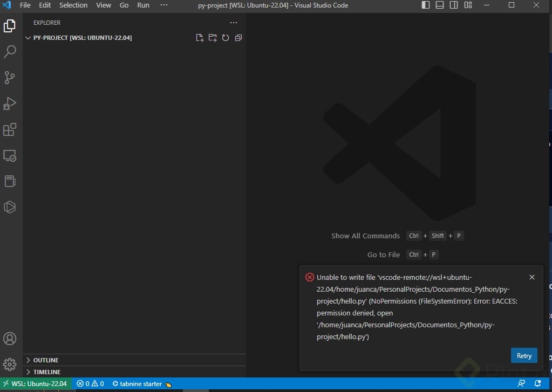552x392 pixels.
Task: Open Explorer views and more actions ellipsis
Action: 234,23
